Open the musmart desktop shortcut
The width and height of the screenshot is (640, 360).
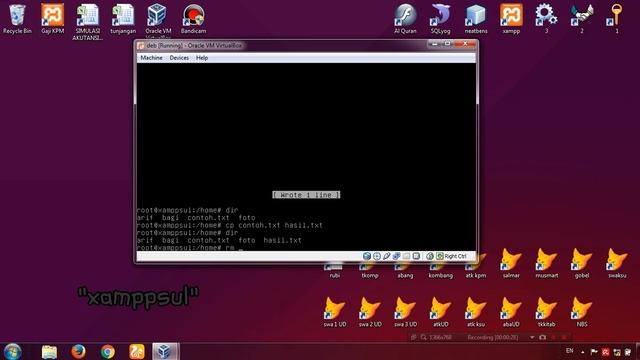click(547, 263)
